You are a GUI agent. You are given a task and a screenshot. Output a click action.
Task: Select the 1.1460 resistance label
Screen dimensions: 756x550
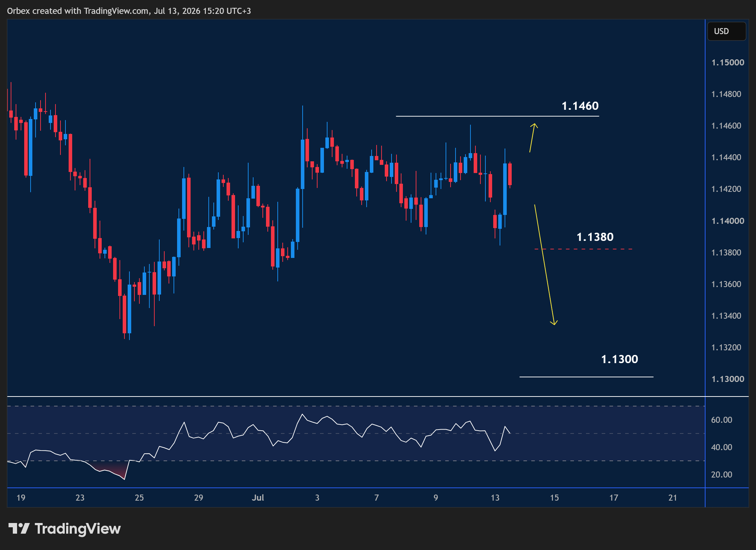click(x=580, y=106)
